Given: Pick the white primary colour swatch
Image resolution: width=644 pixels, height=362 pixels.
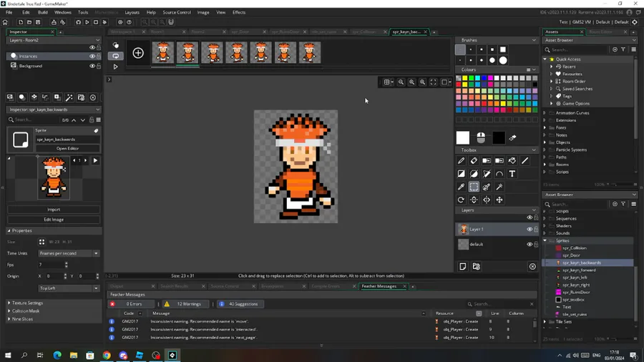Looking at the screenshot, I should coord(463,138).
